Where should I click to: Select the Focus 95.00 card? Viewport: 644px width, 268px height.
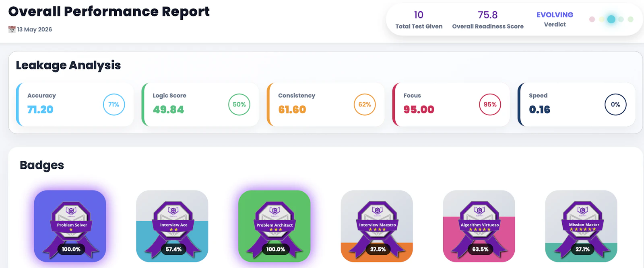point(451,104)
